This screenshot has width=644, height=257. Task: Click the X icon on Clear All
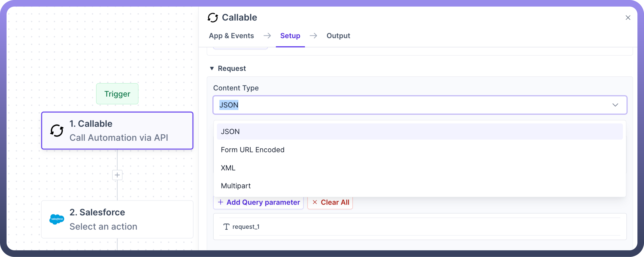coord(315,202)
